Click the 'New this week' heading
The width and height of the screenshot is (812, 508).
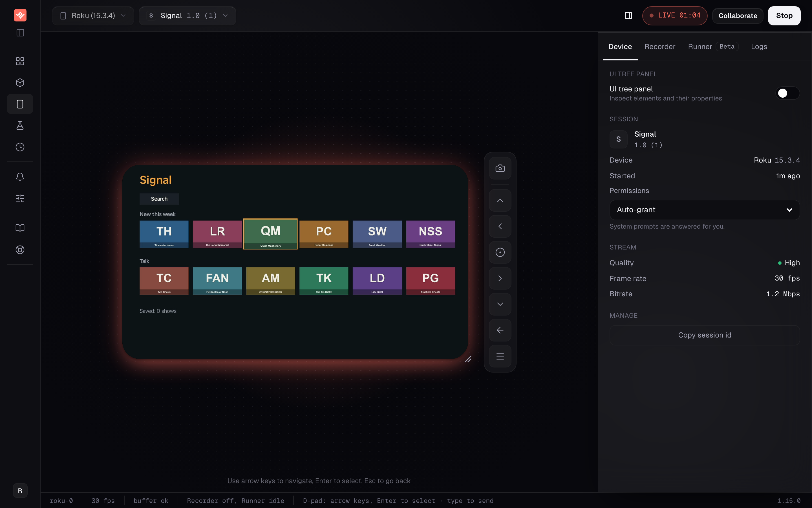157,214
